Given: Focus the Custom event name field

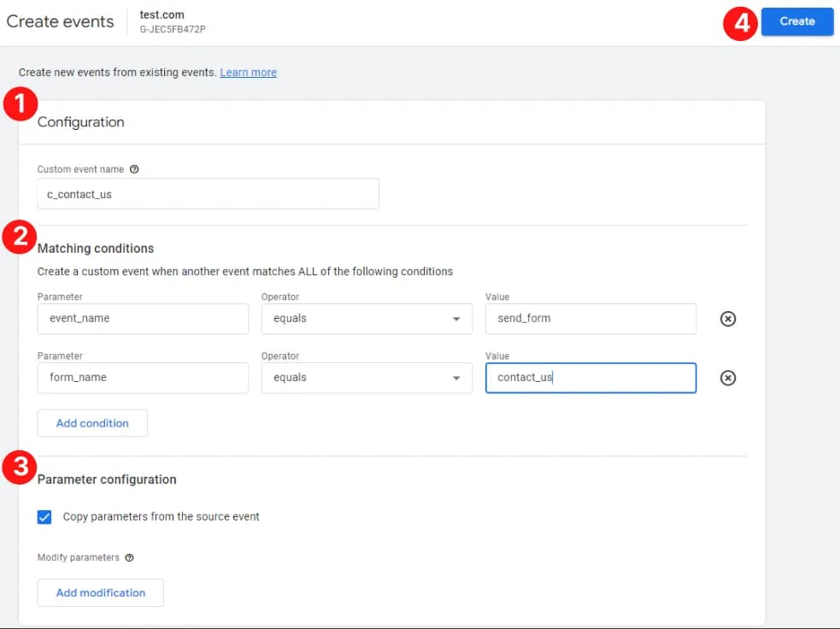Looking at the screenshot, I should [x=208, y=194].
